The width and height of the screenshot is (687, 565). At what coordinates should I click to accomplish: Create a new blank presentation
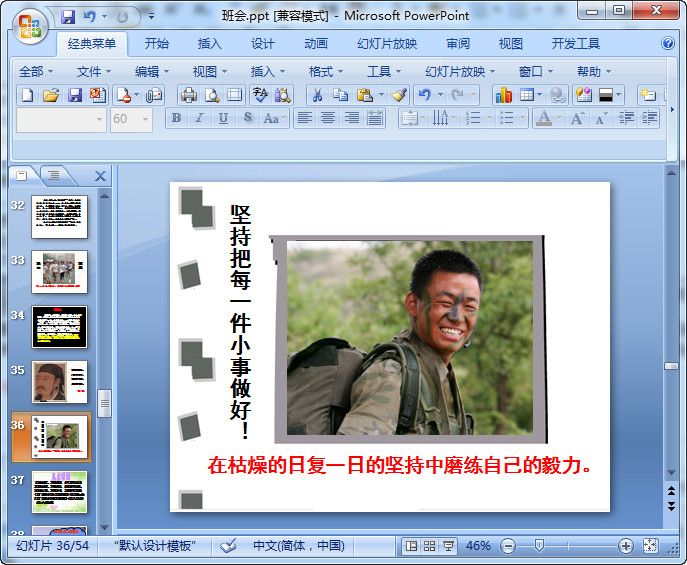pyautogui.click(x=28, y=95)
